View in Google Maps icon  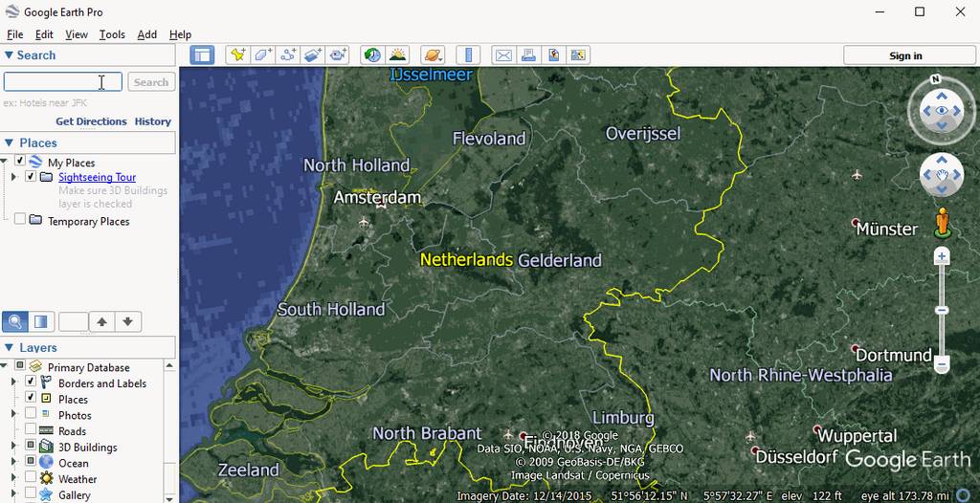coord(578,55)
